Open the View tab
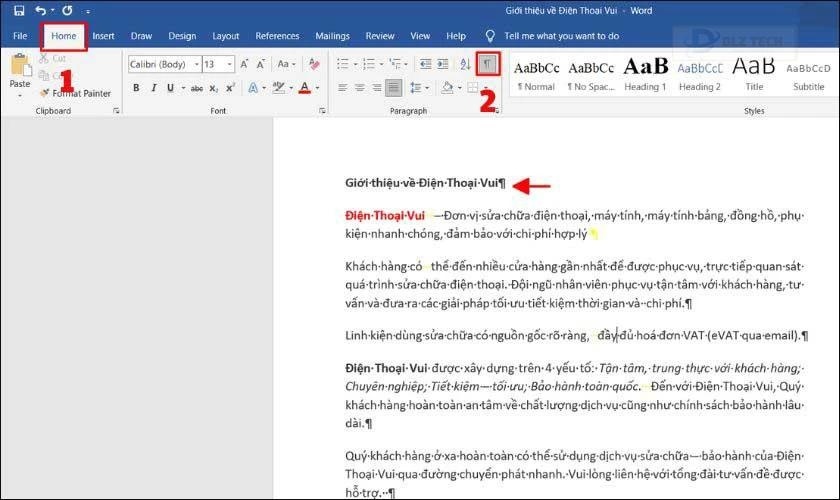The height and width of the screenshot is (500, 840). pos(420,36)
